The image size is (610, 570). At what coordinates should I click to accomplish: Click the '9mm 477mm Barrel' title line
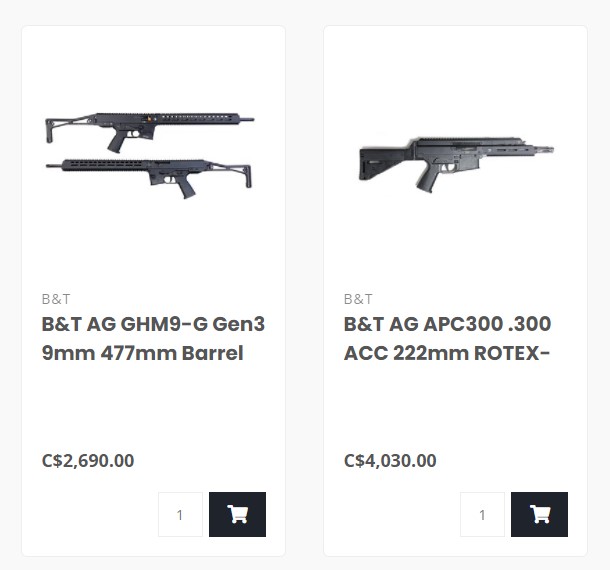[142, 353]
